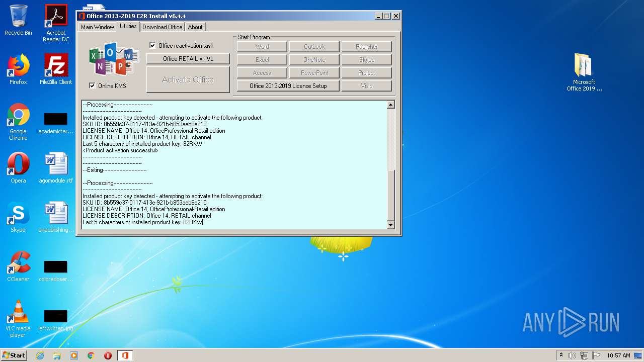The height and width of the screenshot is (362, 644).
Task: Click the Excel start program button
Action: (x=262, y=60)
